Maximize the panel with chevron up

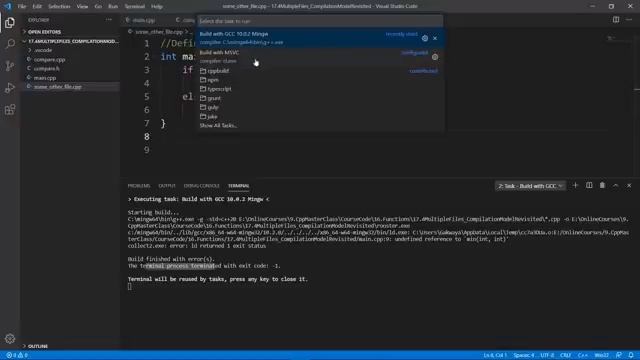[616, 185]
